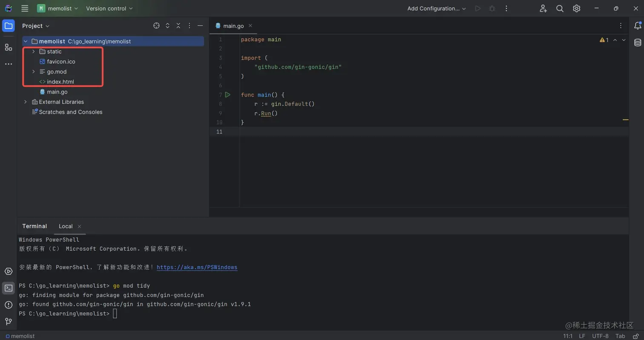Open the Structure tool window icon

(x=9, y=47)
